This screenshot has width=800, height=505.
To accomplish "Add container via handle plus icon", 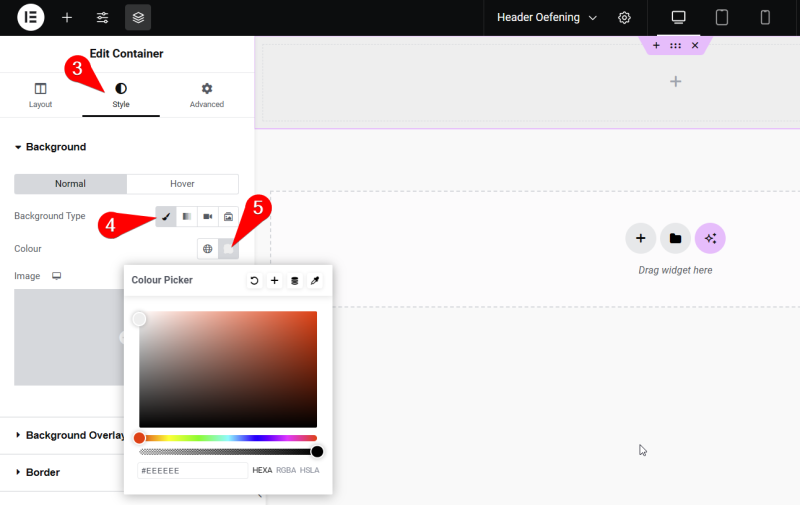I will point(656,45).
